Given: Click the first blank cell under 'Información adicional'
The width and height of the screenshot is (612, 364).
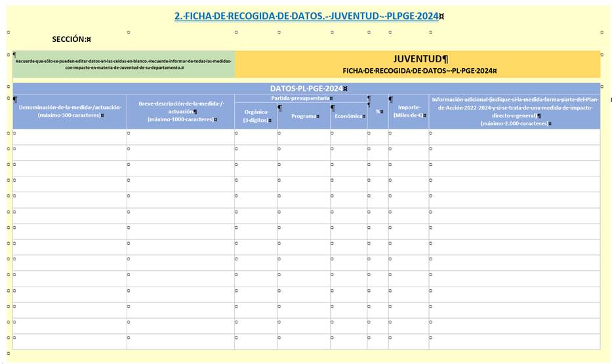Looking at the screenshot, I should tap(515, 137).
